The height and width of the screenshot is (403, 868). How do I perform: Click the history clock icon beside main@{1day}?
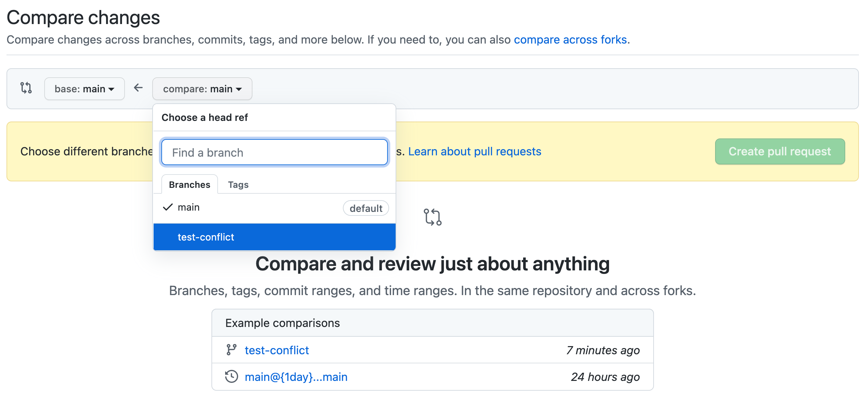point(232,376)
